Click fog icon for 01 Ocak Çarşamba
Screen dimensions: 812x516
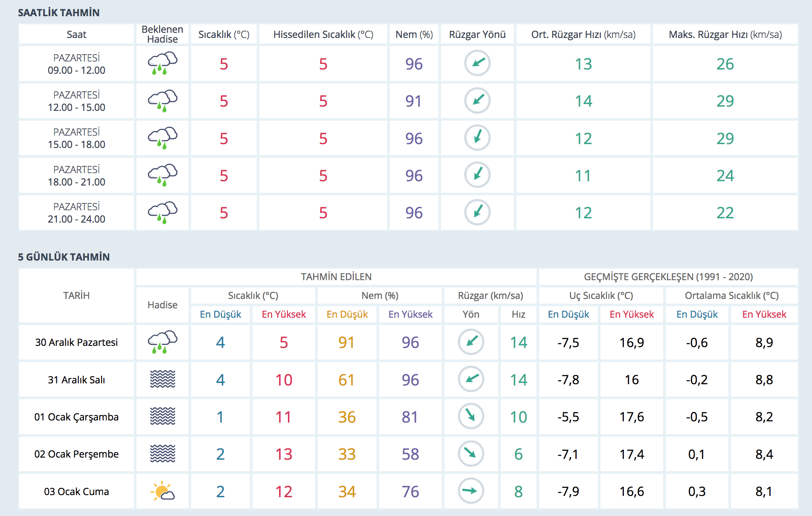click(x=162, y=416)
